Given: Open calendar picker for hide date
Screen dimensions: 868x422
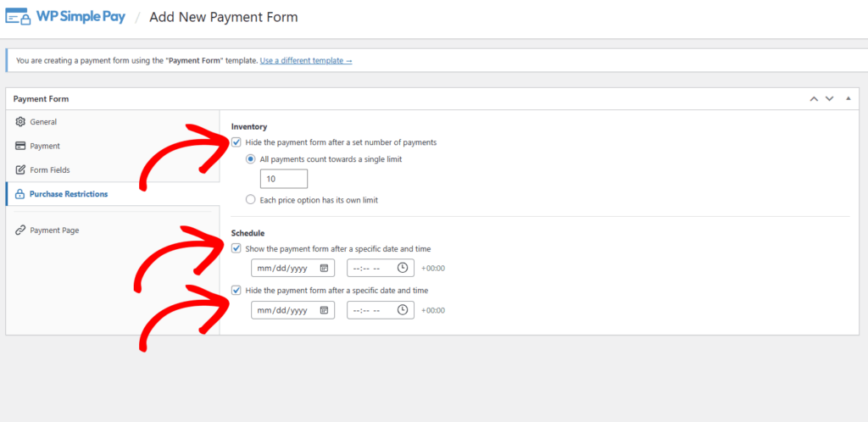Looking at the screenshot, I should pyautogui.click(x=324, y=310).
